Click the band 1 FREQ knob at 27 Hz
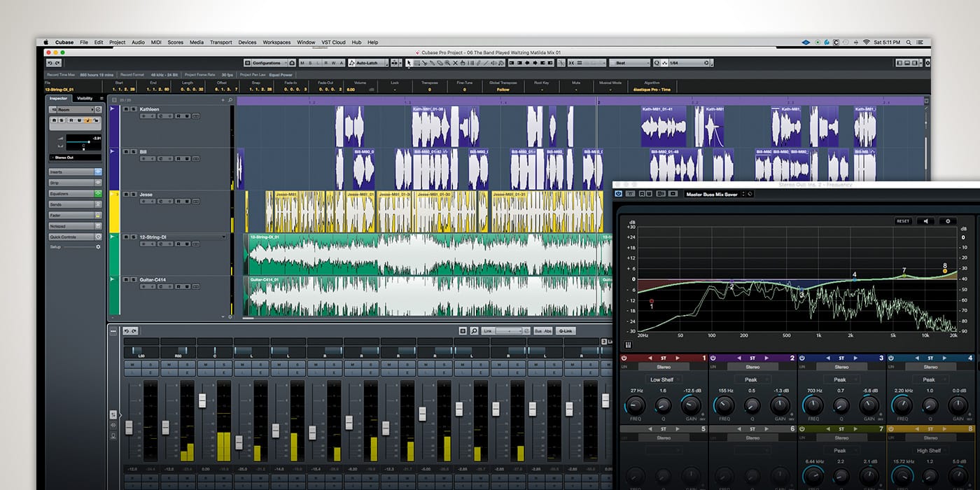Viewport: 980px width, 490px height. pyautogui.click(x=636, y=405)
